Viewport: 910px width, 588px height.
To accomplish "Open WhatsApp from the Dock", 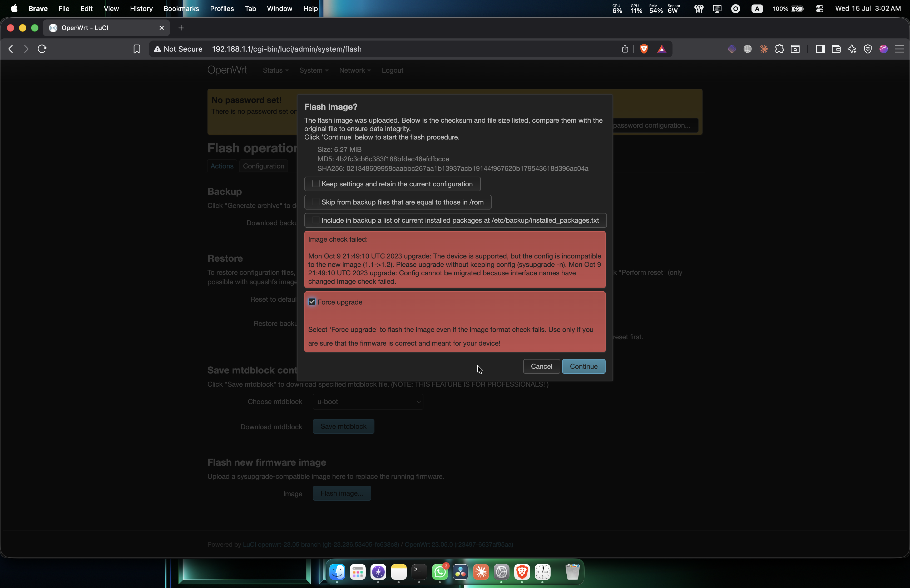I will tap(440, 572).
